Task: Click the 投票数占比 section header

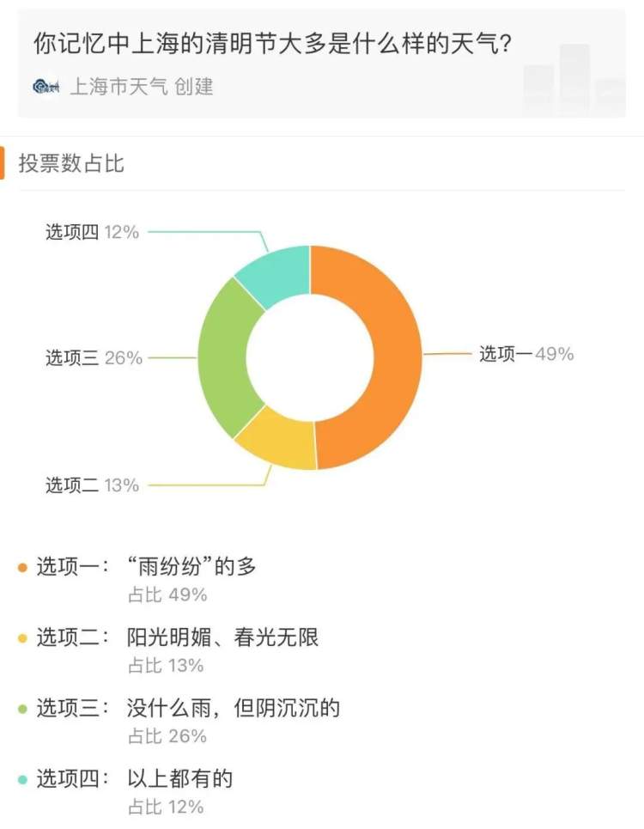Action: (71, 163)
